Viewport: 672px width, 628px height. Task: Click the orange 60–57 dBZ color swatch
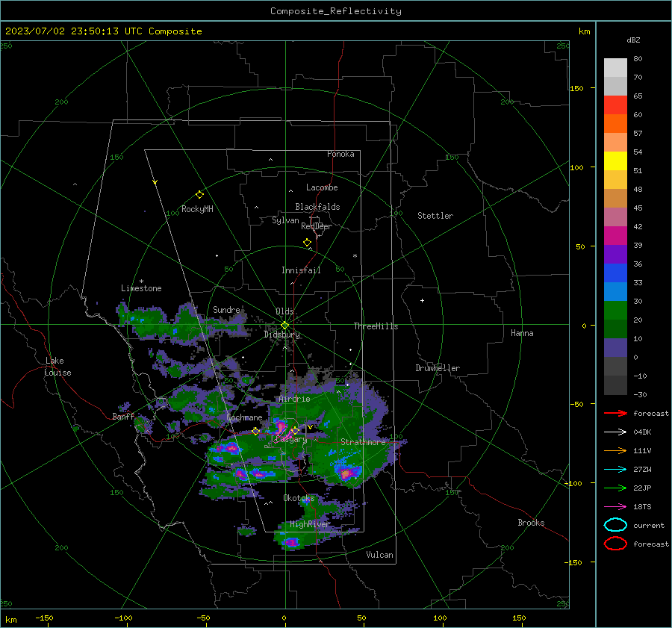point(615,123)
